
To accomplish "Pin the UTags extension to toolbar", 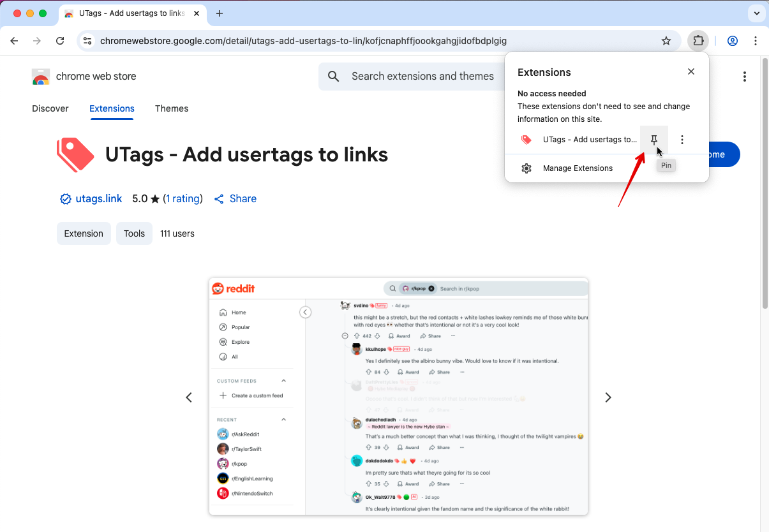I will (x=653, y=140).
